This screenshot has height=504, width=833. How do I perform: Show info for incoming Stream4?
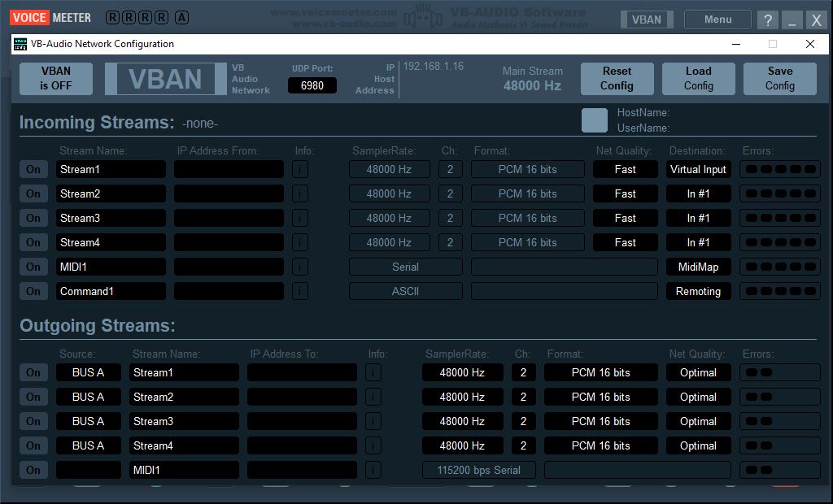tap(300, 243)
